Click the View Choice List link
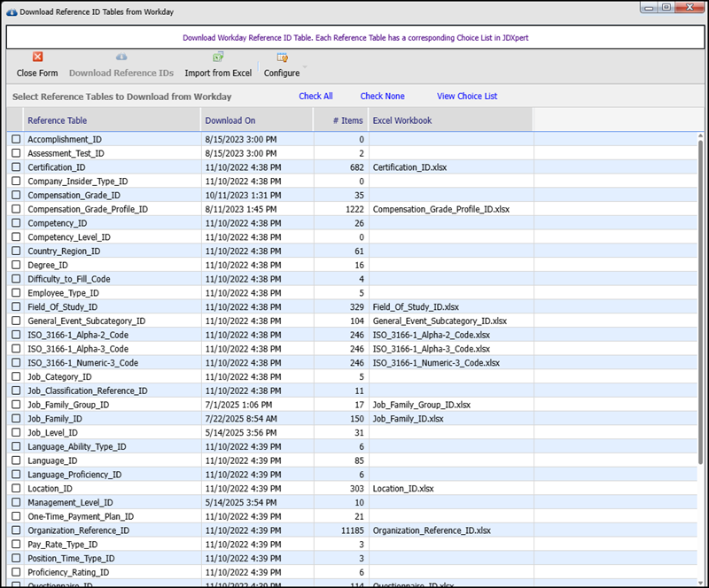709x588 pixels. [x=467, y=96]
